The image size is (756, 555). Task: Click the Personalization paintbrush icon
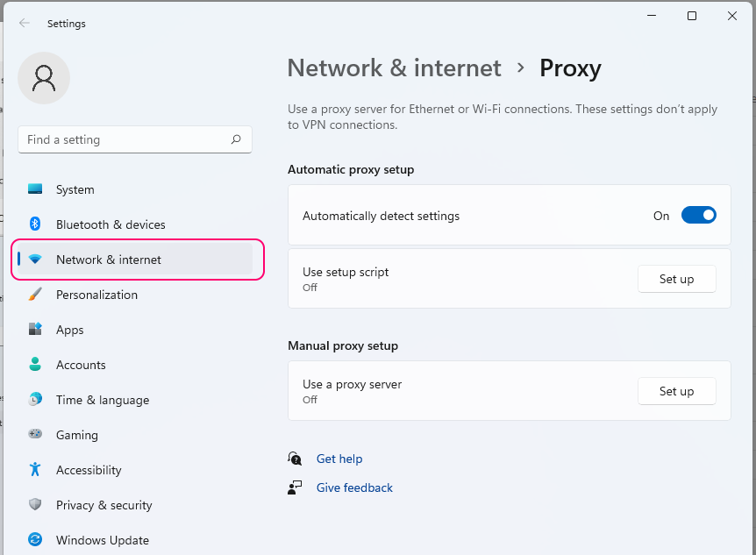coord(35,295)
